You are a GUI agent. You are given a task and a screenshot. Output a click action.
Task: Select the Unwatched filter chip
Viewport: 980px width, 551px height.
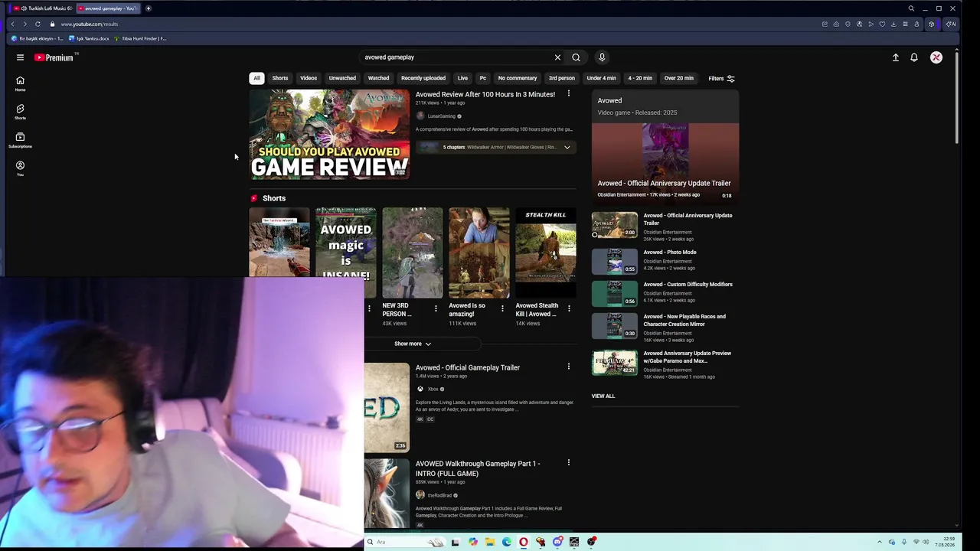pos(342,78)
